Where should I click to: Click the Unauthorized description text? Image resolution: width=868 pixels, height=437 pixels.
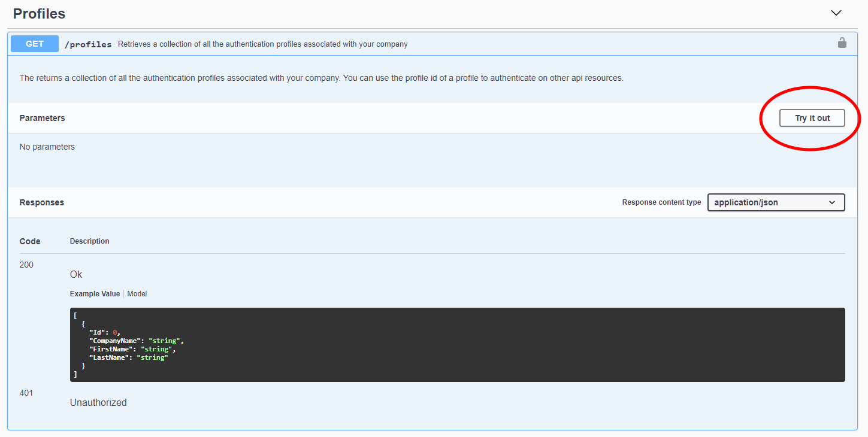click(98, 402)
